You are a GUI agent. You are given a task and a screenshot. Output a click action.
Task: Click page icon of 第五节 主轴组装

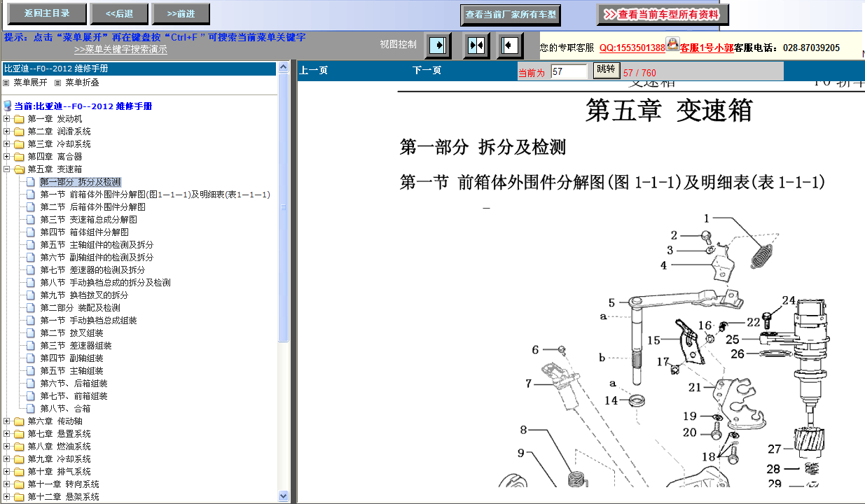(30, 371)
